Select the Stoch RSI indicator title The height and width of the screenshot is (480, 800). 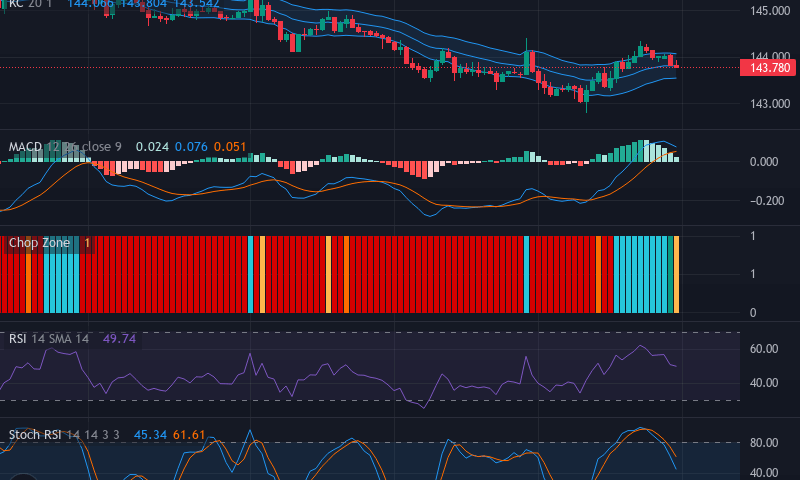pos(35,435)
